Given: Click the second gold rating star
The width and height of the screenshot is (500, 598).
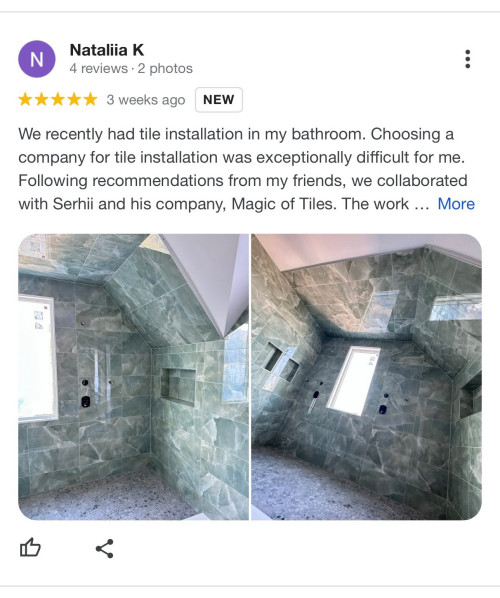Looking at the screenshot, I should click(42, 99).
